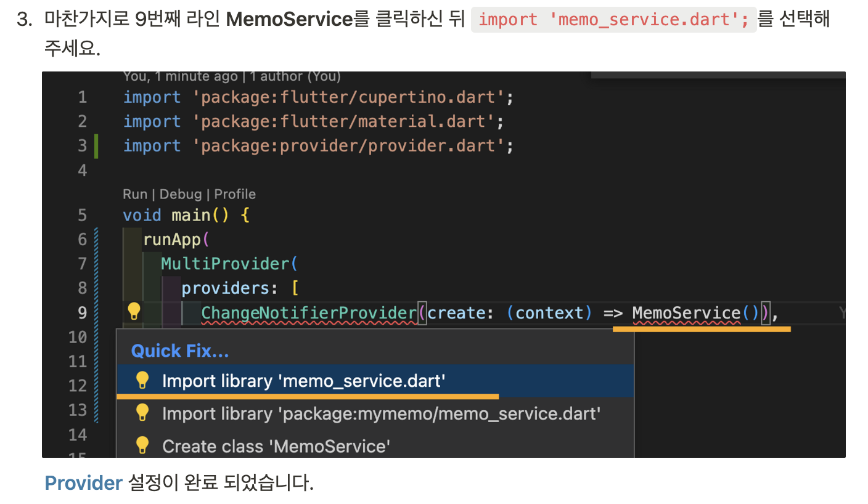Click line number 4 in the gutter

83,171
